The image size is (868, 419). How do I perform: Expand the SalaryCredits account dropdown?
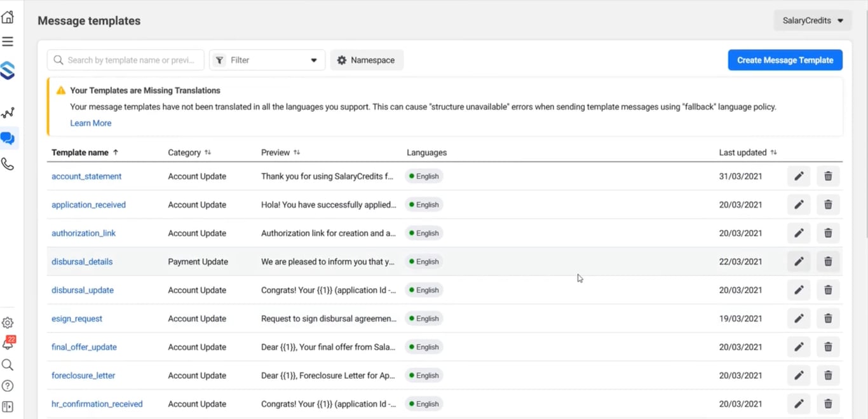point(812,21)
